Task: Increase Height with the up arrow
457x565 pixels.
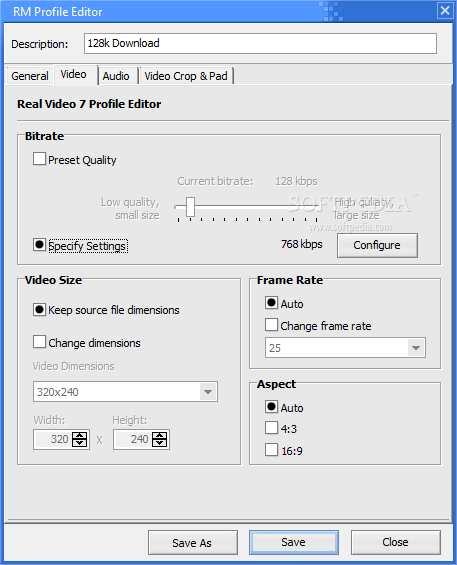Action: pos(159,435)
